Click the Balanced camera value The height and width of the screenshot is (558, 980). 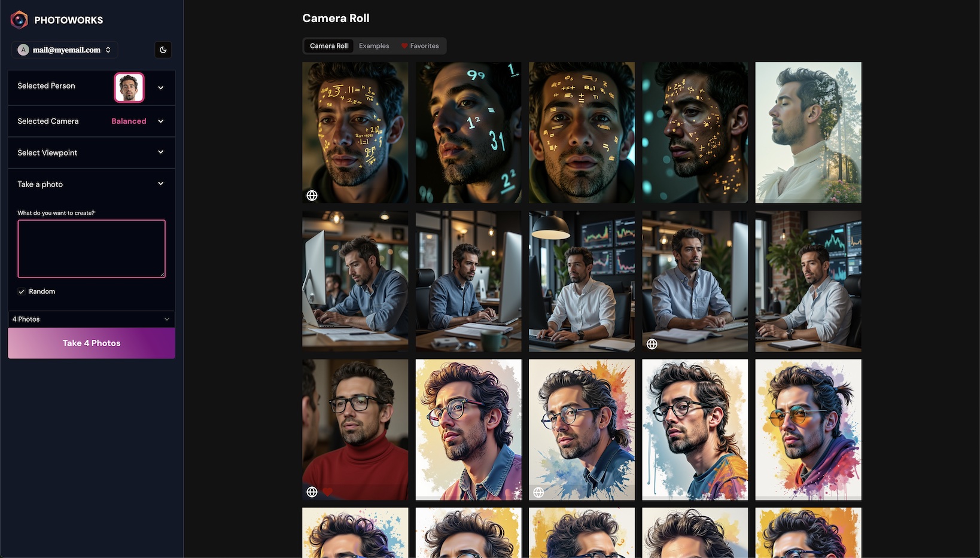129,121
